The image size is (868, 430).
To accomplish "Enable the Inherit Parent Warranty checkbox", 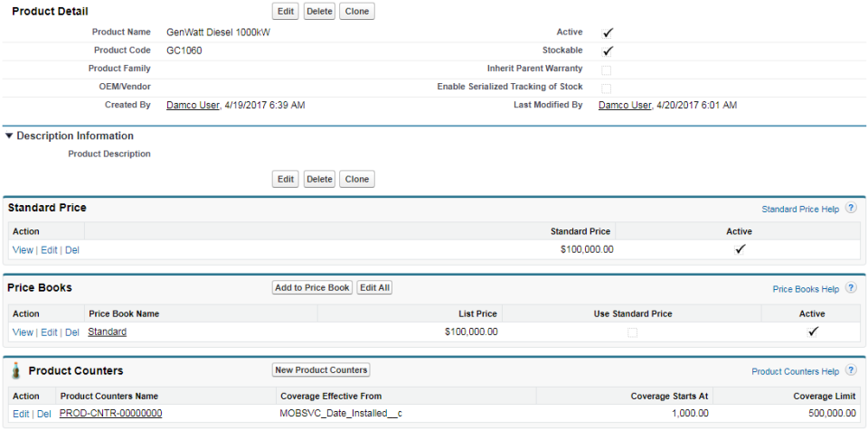I will tap(607, 70).
